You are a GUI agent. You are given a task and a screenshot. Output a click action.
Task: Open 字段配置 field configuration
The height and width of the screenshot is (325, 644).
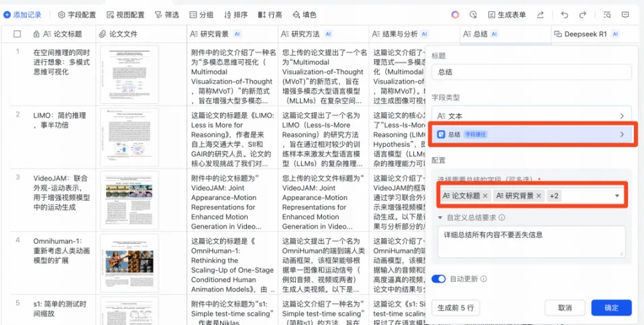76,15
